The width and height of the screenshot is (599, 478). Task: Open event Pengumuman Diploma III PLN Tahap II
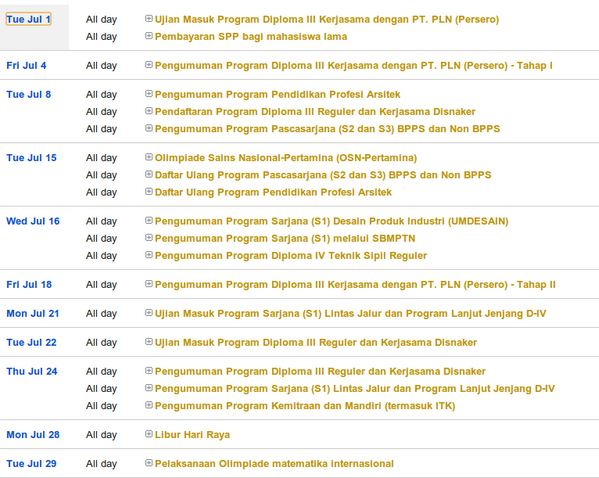click(x=355, y=285)
